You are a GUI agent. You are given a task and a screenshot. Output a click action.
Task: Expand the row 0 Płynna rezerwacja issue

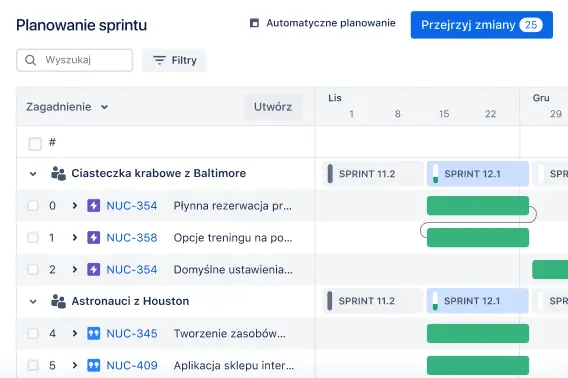[75, 206]
